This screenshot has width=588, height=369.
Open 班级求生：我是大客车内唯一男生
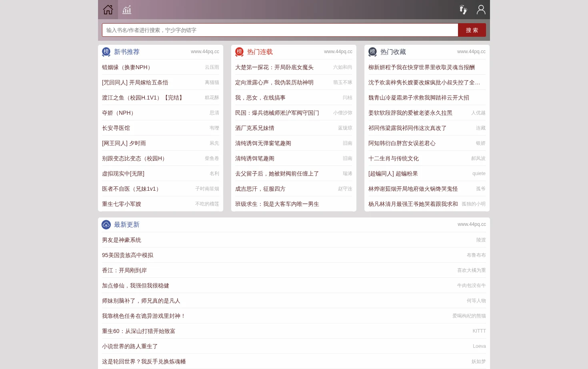(x=277, y=204)
